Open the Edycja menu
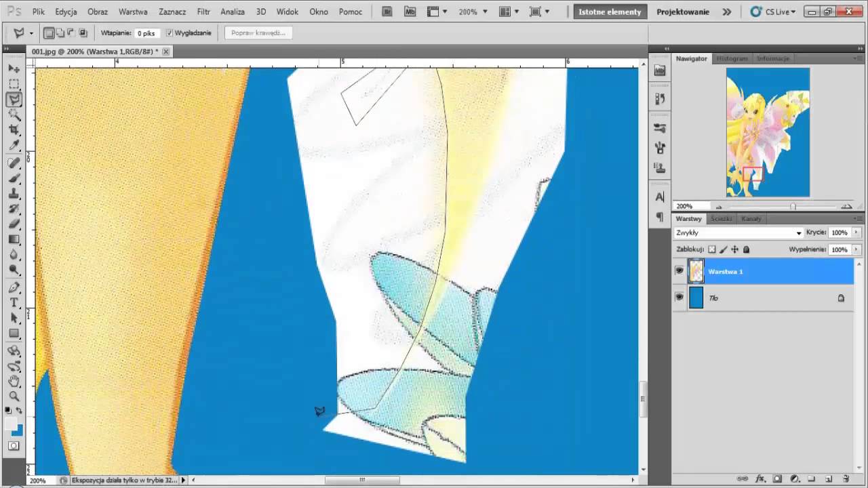868x488 pixels. click(66, 12)
